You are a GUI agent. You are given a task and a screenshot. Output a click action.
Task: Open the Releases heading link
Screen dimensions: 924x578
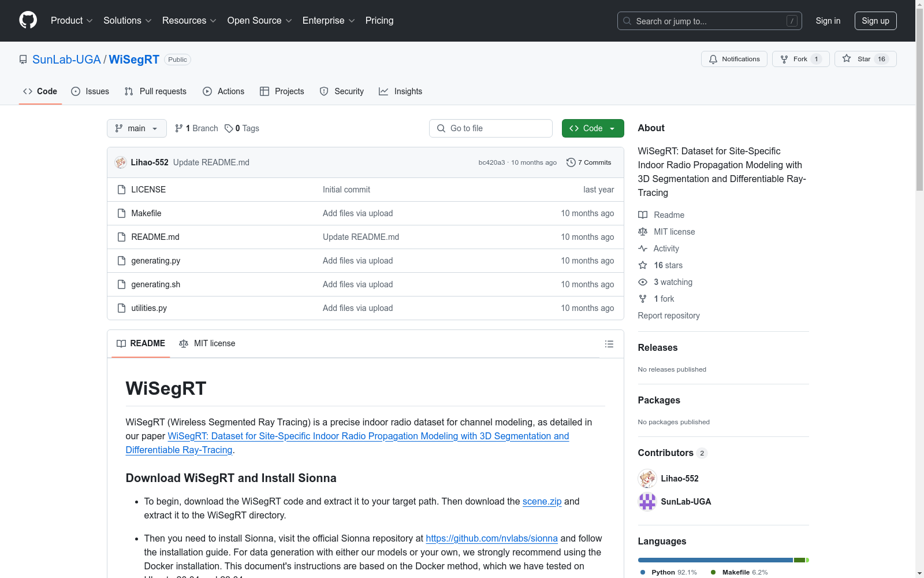tap(658, 347)
